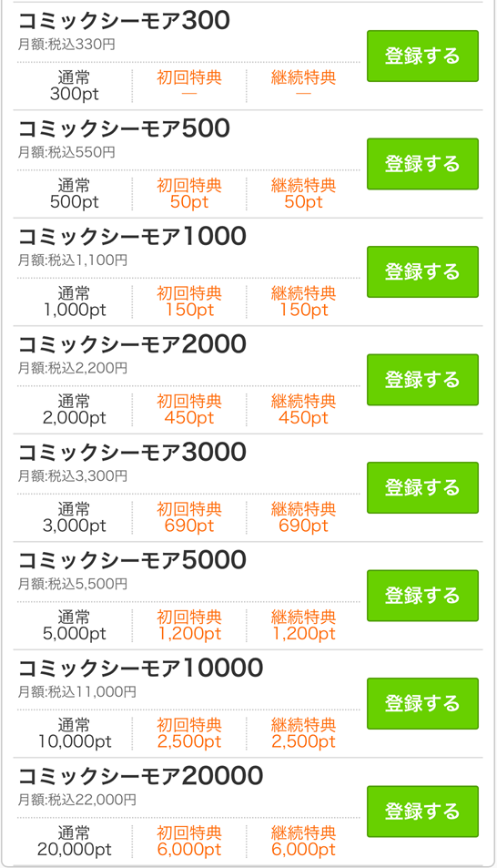Register for the コミックシーモア500 plan
Screen dimensions: 497x868
[422, 164]
